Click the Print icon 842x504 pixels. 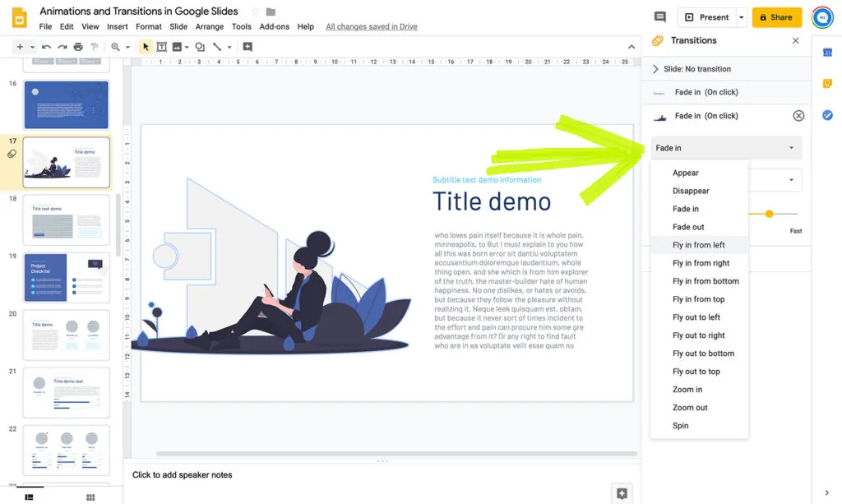pos(78,47)
